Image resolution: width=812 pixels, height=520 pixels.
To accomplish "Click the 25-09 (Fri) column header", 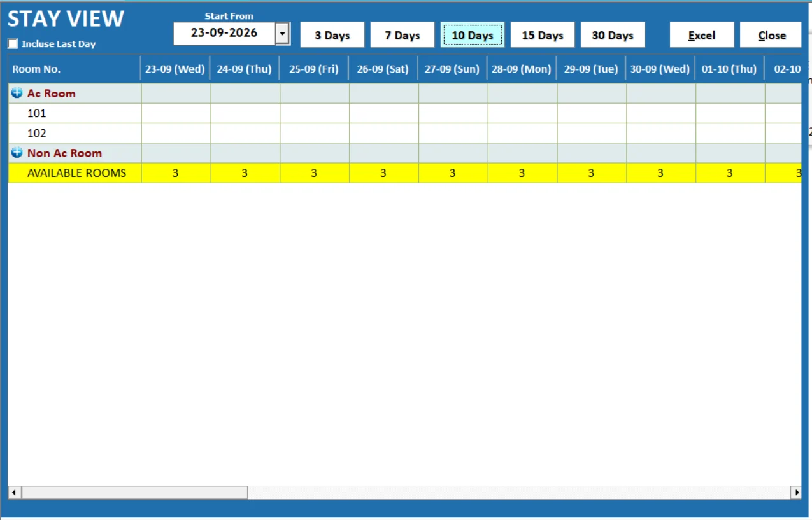I will [x=314, y=69].
